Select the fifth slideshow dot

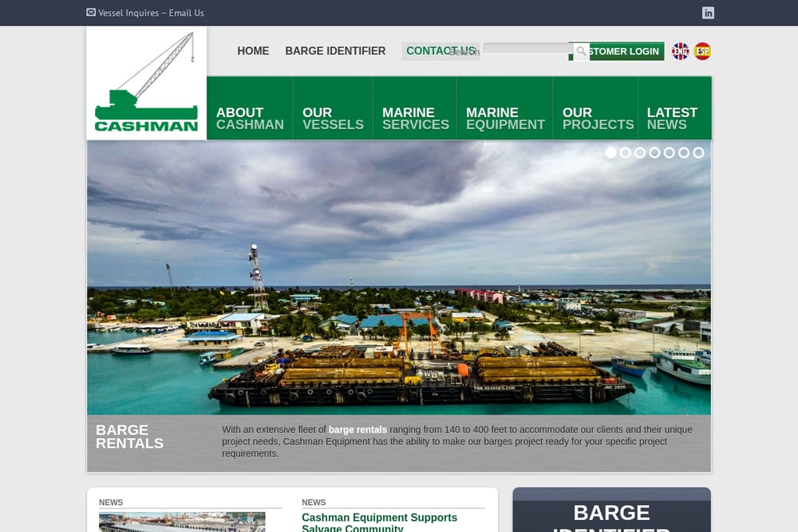[x=670, y=152]
